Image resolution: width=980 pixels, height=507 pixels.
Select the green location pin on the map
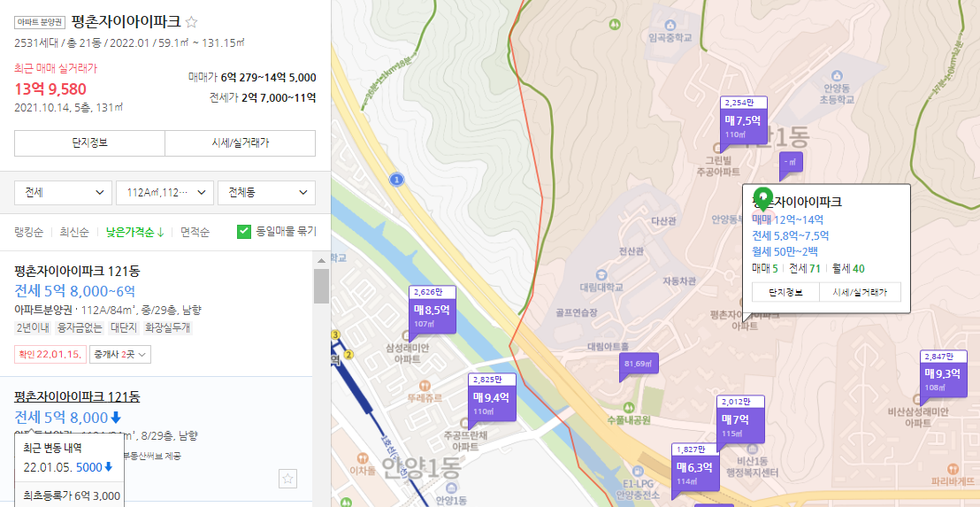tap(762, 199)
